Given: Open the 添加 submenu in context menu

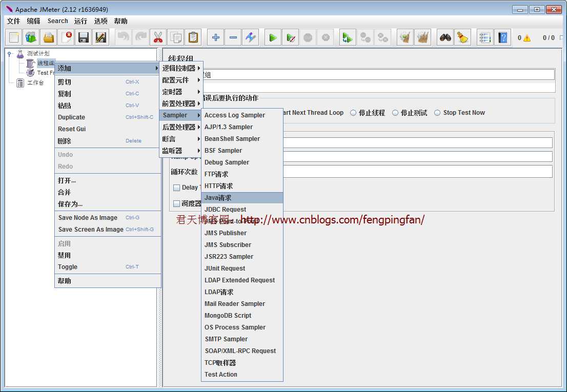Looking at the screenshot, I should pyautogui.click(x=107, y=68).
